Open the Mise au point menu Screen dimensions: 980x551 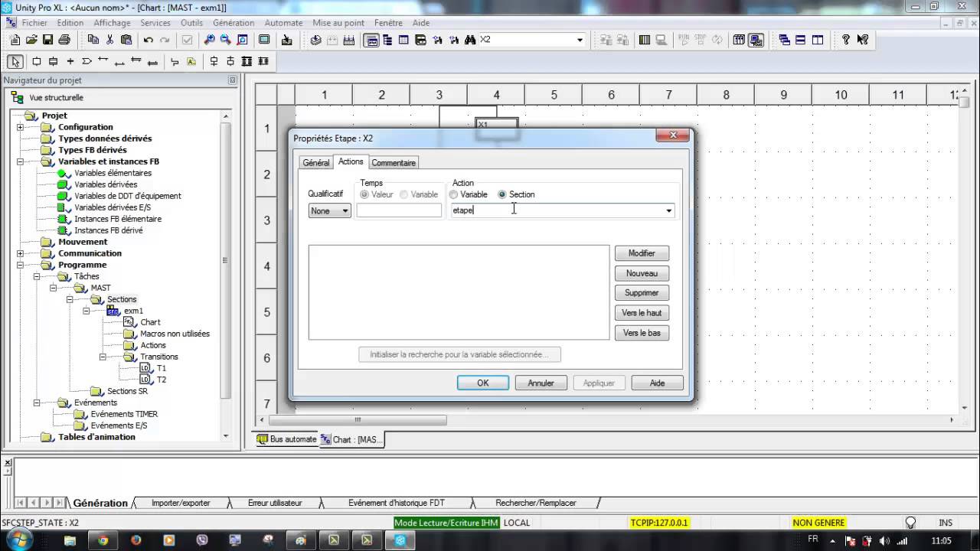click(x=338, y=23)
